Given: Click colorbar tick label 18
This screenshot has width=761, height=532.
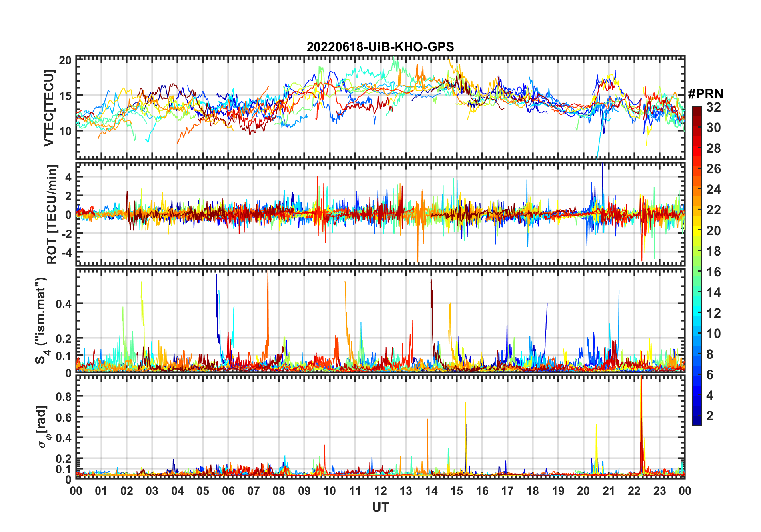Looking at the screenshot, I should click(x=713, y=251).
